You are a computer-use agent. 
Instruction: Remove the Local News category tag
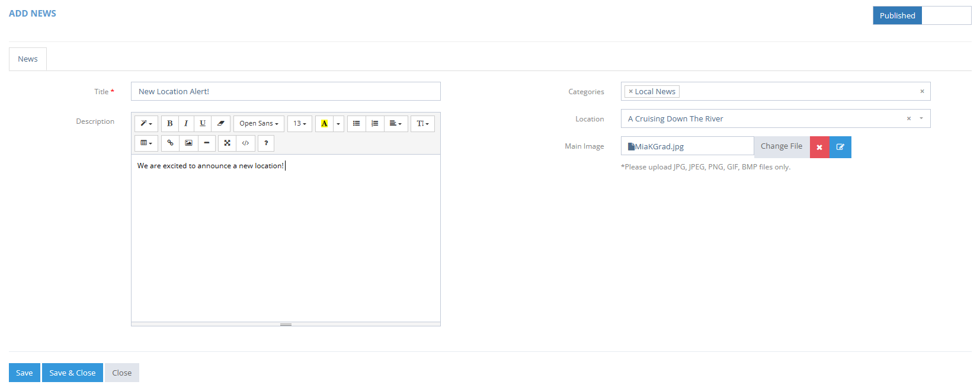[x=630, y=91]
